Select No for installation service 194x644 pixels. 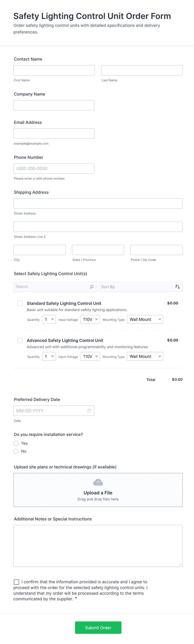click(x=16, y=451)
